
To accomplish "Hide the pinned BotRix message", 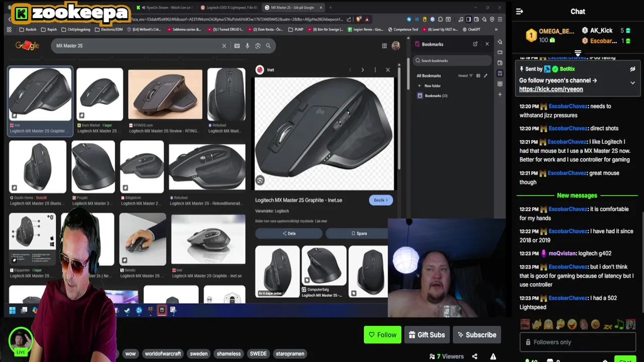I will [x=632, y=69].
